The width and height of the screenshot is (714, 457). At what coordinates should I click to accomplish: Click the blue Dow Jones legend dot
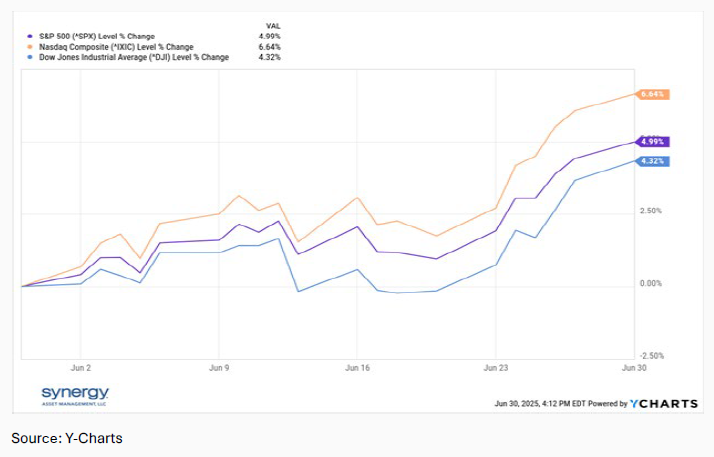(30, 57)
